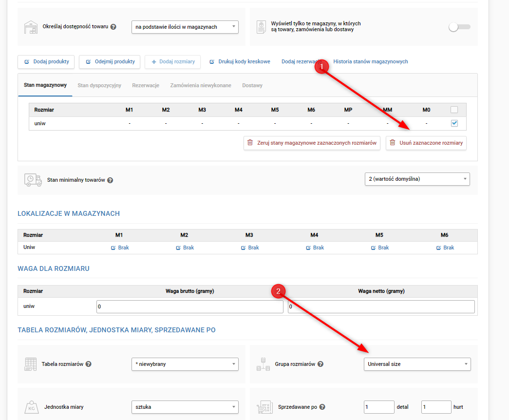Click help icon next to Stan minimalny towarów

pyautogui.click(x=110, y=180)
